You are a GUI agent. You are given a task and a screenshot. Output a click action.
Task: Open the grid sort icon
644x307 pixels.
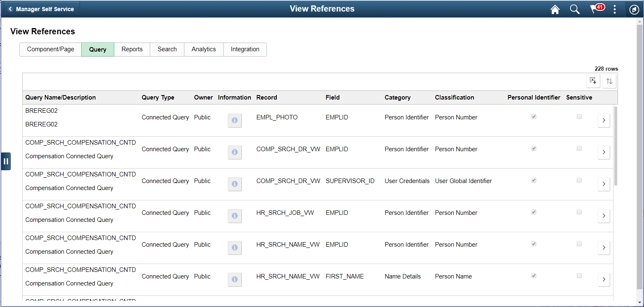[609, 81]
